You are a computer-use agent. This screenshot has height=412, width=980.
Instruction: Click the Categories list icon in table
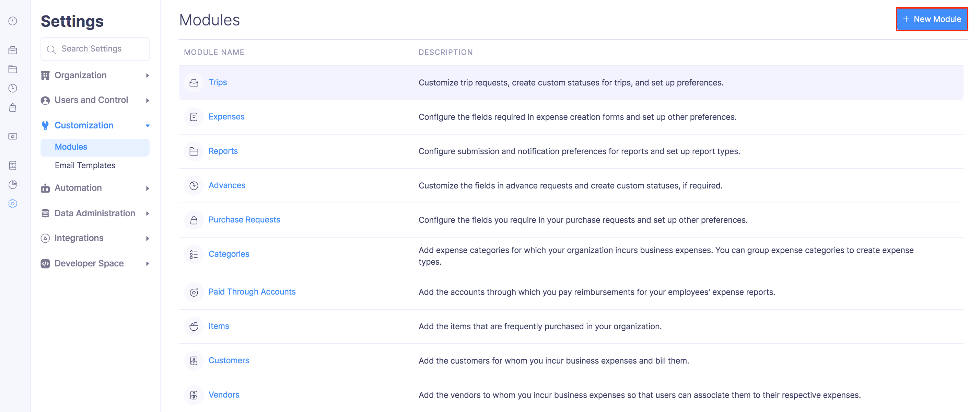click(x=194, y=254)
